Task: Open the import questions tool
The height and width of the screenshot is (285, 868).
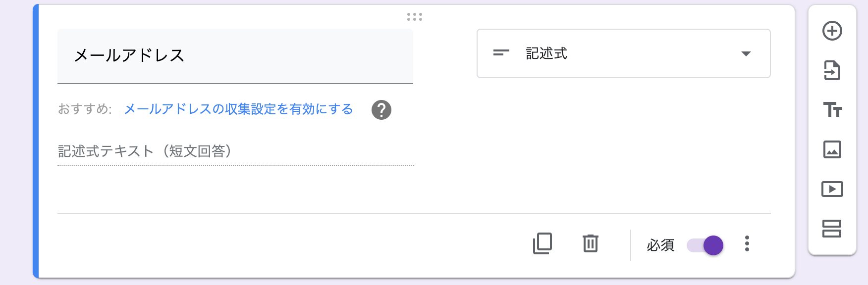Action: pos(832,70)
